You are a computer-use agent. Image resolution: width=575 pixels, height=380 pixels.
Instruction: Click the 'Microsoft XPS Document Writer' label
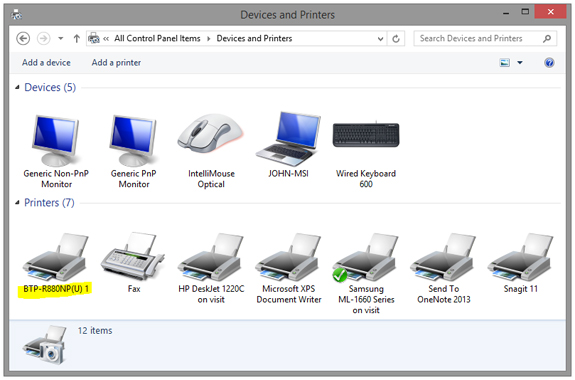coord(289,294)
